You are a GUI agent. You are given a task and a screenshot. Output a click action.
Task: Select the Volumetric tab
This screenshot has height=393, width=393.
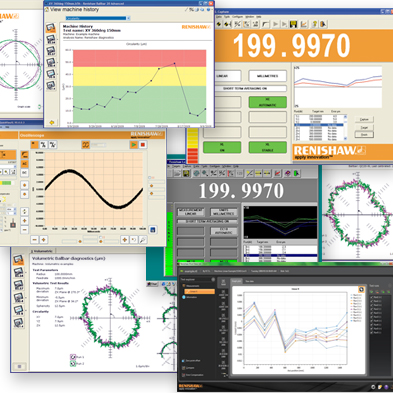pyautogui.click(x=43, y=251)
